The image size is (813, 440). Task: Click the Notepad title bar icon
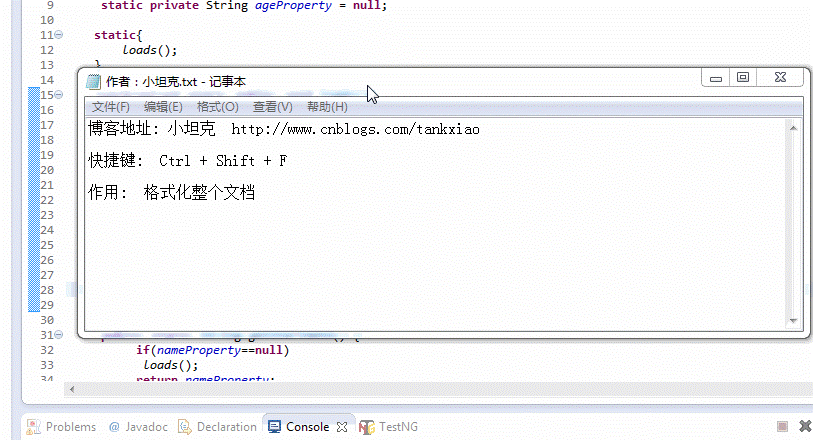(94, 81)
